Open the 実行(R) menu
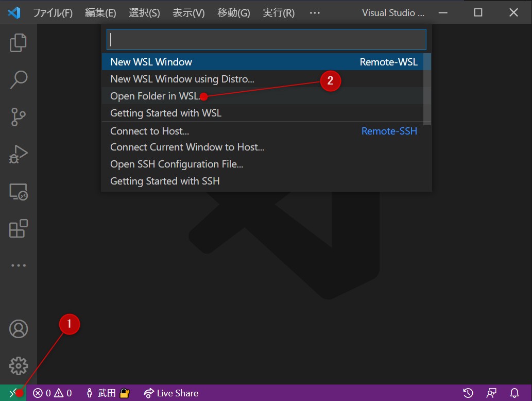532x401 pixels. pyautogui.click(x=279, y=13)
